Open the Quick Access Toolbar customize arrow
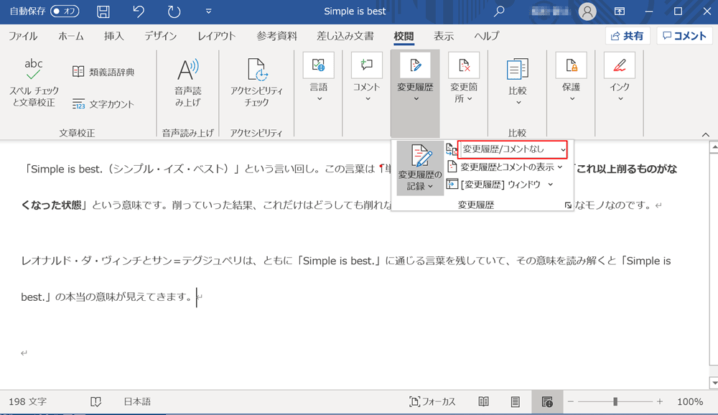The height and width of the screenshot is (415, 718). 208,11
